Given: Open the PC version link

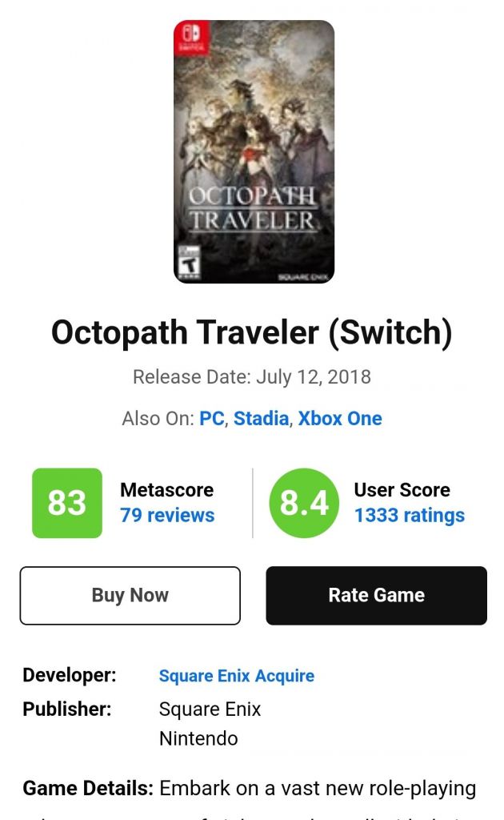Looking at the screenshot, I should coord(211,418).
